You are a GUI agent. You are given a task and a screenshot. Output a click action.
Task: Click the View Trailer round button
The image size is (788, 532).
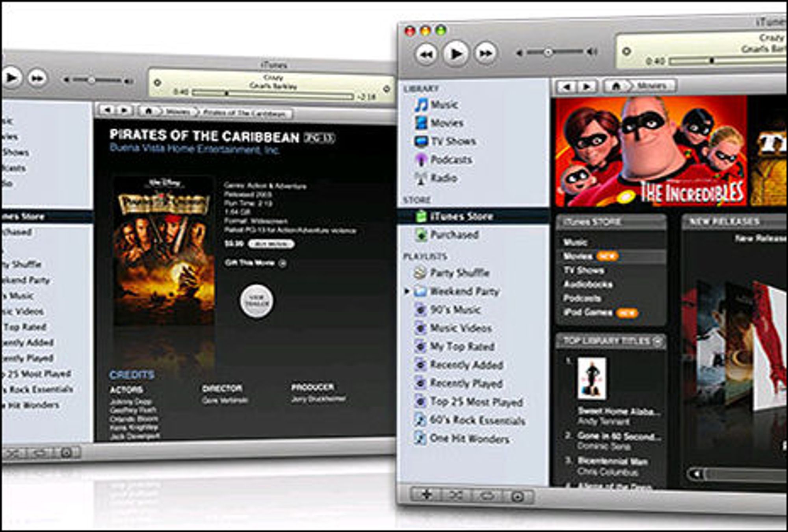click(x=256, y=301)
